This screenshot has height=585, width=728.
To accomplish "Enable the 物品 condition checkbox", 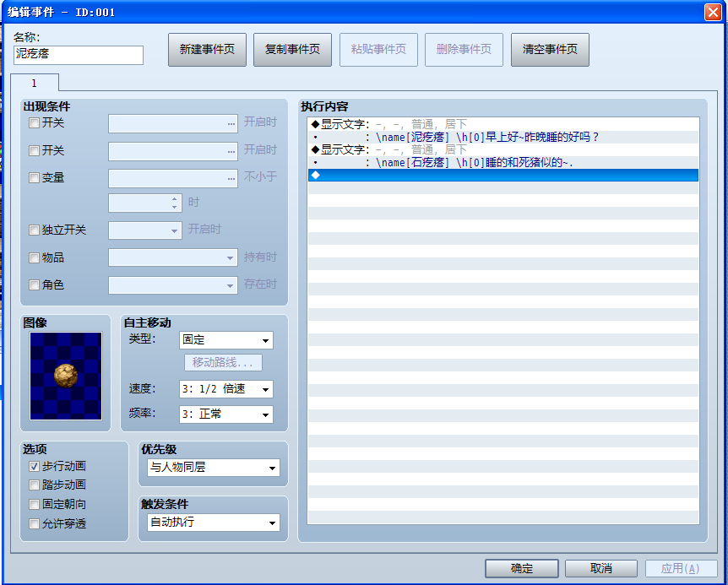I will click(34, 258).
